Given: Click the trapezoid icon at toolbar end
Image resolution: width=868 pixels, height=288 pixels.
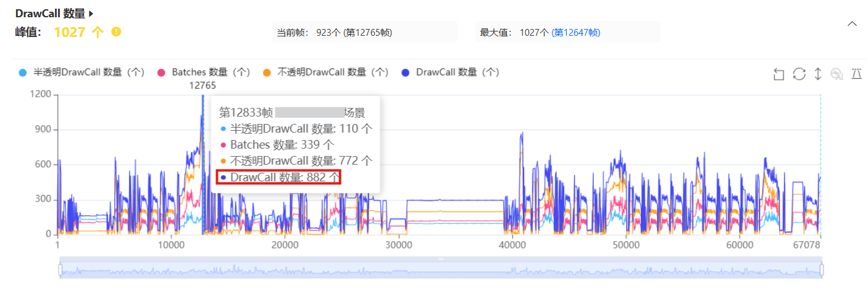Looking at the screenshot, I should [856, 74].
